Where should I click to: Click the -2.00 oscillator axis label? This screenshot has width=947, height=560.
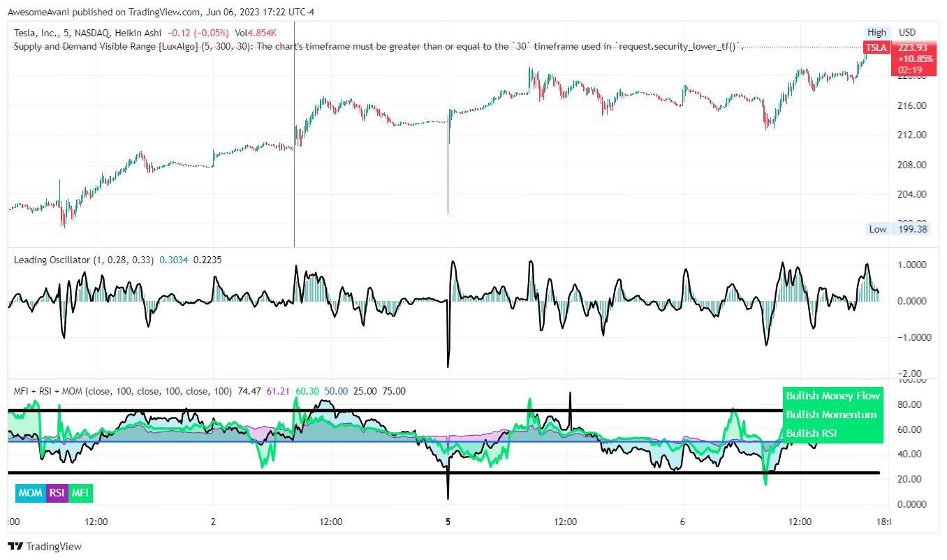pos(911,374)
